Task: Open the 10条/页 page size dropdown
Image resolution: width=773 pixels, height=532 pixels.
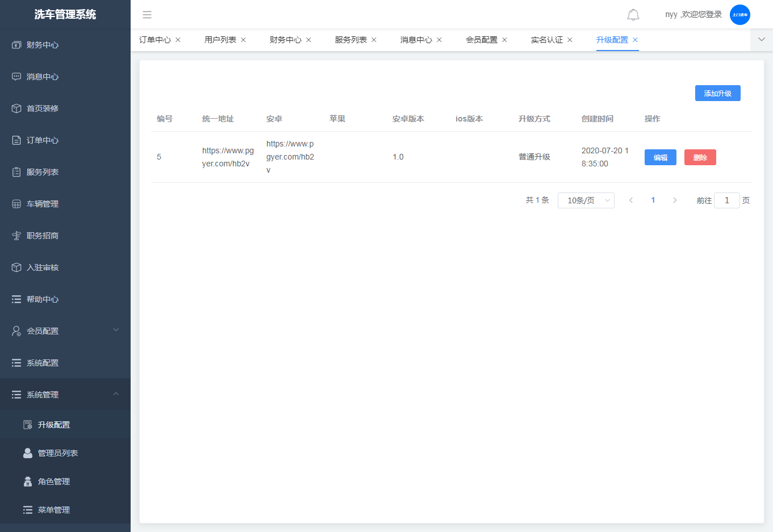Action: click(x=586, y=200)
